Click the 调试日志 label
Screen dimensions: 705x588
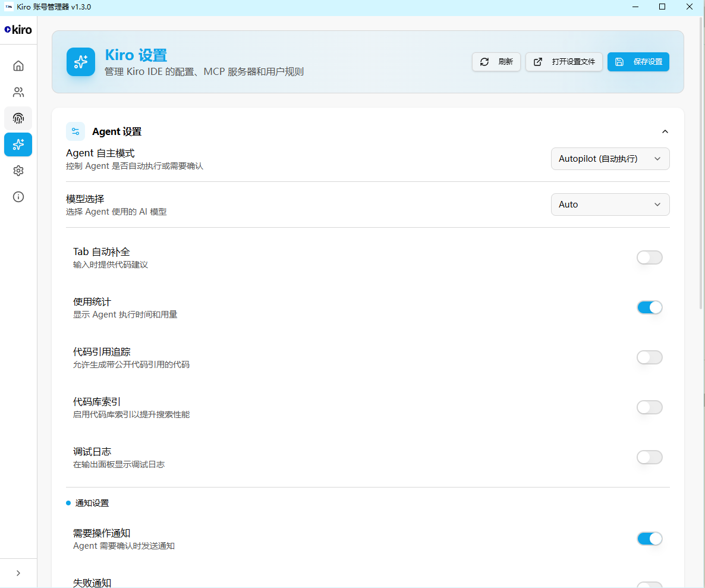click(x=92, y=451)
